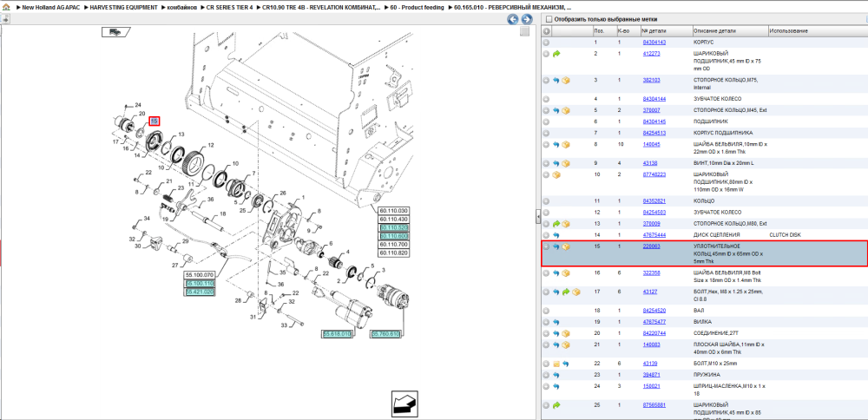Toggle selection circle for ВАЛ row 18
Viewport: 868px width, 420px height.
point(546,311)
